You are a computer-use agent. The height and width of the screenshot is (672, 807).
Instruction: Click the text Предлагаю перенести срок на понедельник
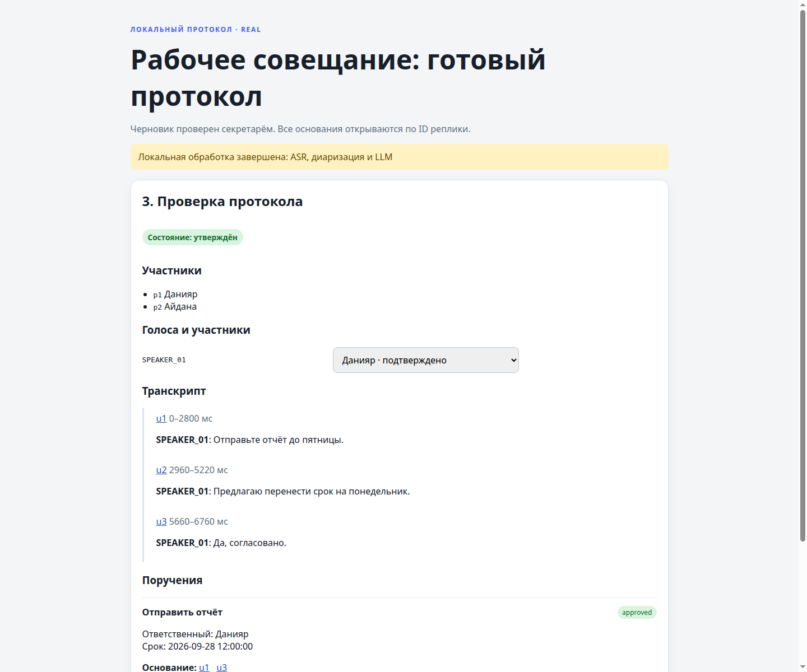(x=312, y=491)
